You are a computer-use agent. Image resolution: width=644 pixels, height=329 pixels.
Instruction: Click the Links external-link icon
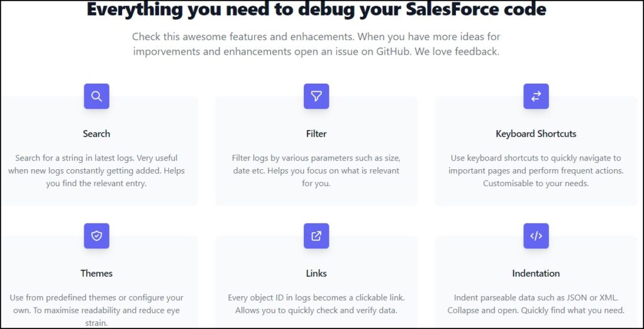(316, 236)
